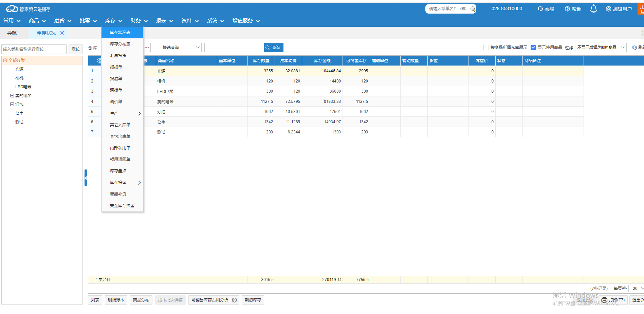Sort by 库存数量 column header

point(261,61)
